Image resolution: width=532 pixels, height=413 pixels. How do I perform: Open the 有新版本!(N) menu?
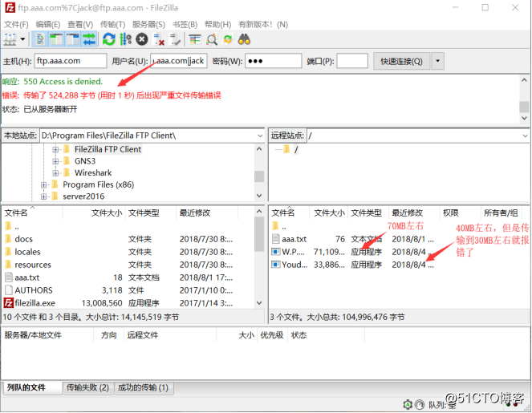pyautogui.click(x=263, y=24)
